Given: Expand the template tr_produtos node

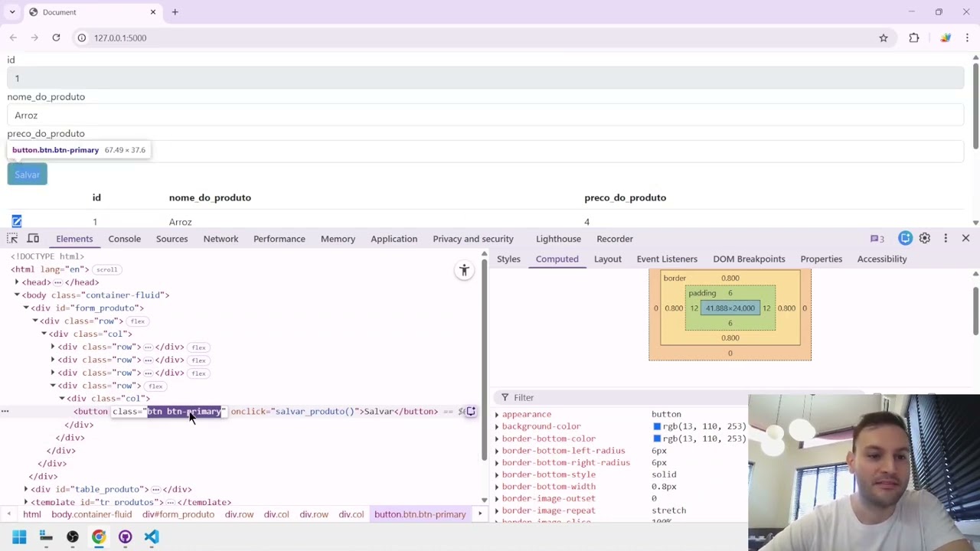Looking at the screenshot, I should pos(26,502).
